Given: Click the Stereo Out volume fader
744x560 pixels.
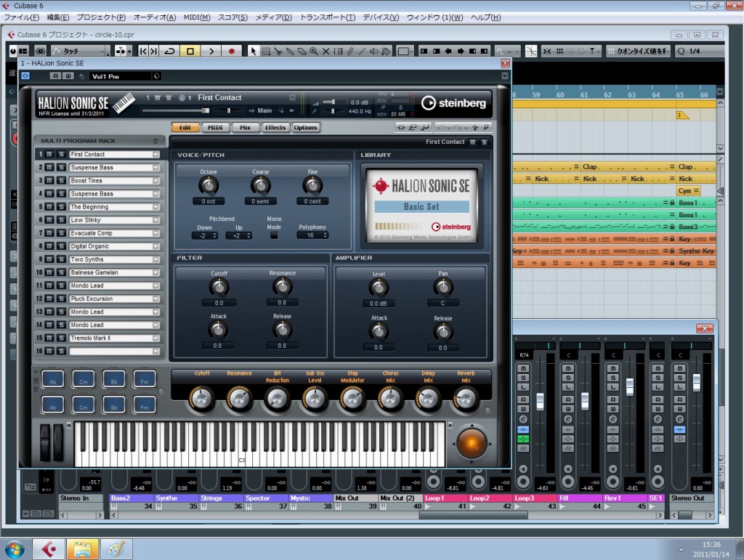Looking at the screenshot, I should (x=697, y=383).
